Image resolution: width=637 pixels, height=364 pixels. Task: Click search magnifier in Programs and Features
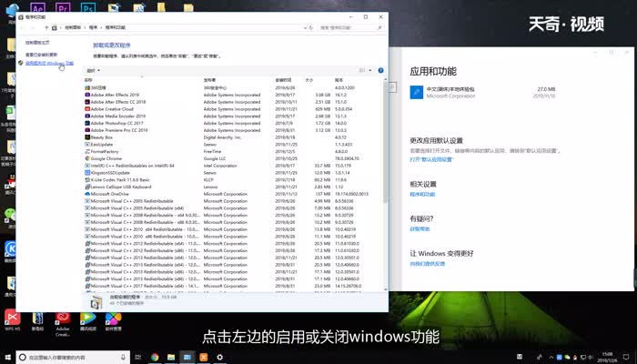379,27
